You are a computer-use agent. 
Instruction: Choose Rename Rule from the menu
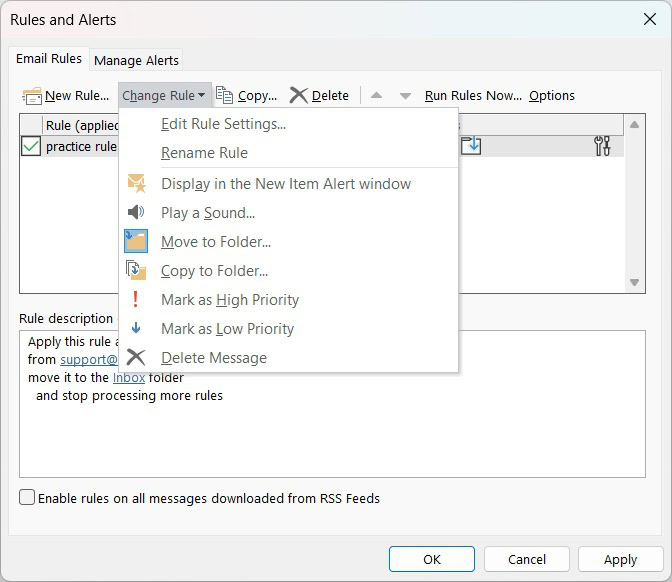204,153
